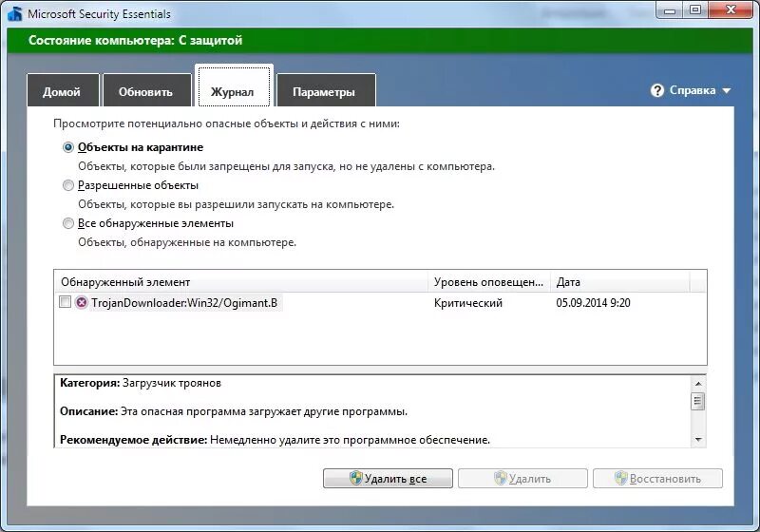This screenshot has width=760, height=532.
Task: Click the Рекомендуемое действие line
Action: tap(275, 440)
